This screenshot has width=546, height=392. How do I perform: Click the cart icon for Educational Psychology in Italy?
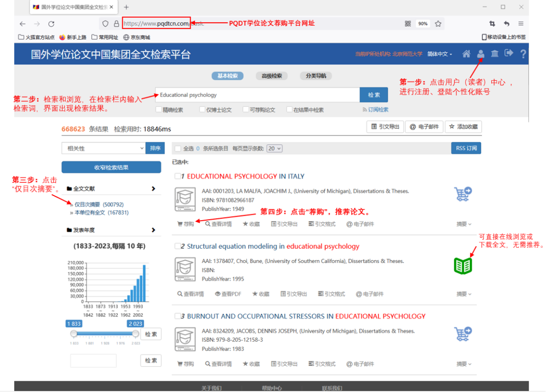coord(463,194)
